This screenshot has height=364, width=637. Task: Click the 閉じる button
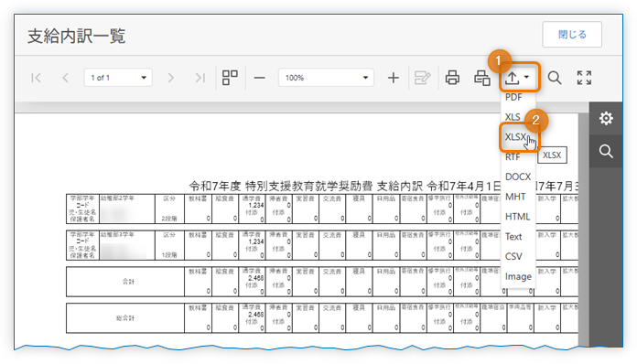click(572, 35)
